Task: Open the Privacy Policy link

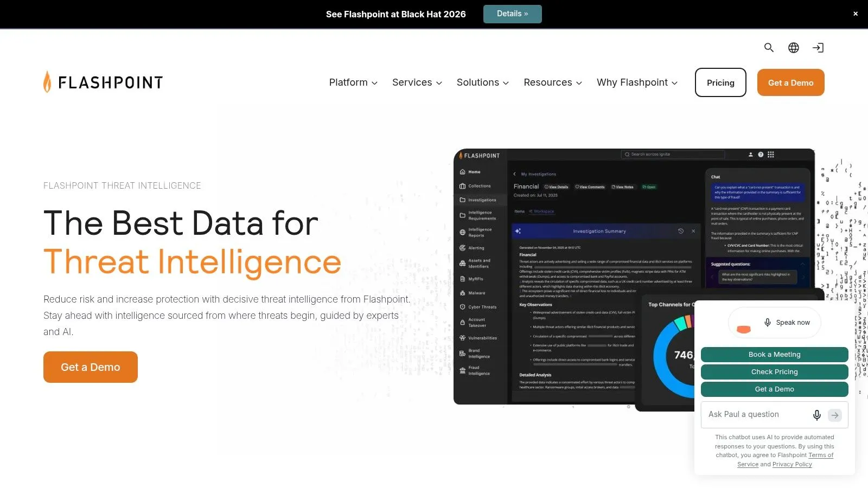Action: (x=792, y=464)
